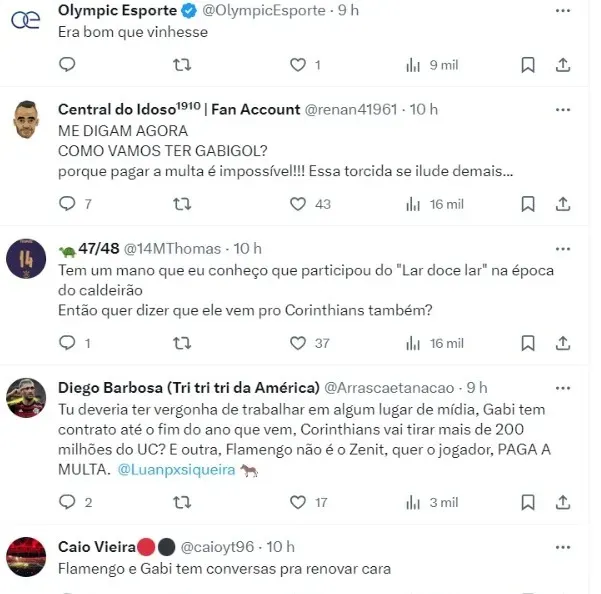Reply to the Central do Idoso tweet
The image size is (601, 594).
pos(67,204)
